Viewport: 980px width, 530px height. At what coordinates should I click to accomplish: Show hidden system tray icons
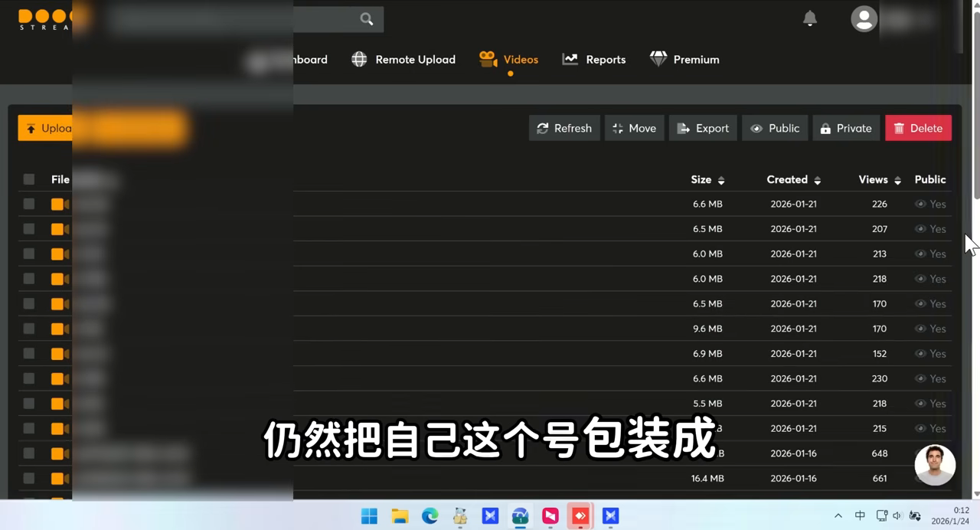pos(838,516)
